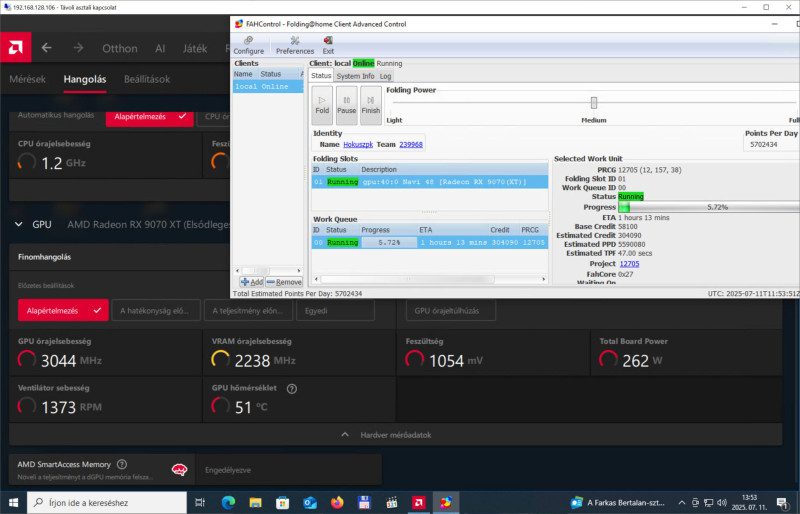The height and width of the screenshot is (514, 800).
Task: Select A teljesítmény előn... preset
Action: [x=248, y=310]
